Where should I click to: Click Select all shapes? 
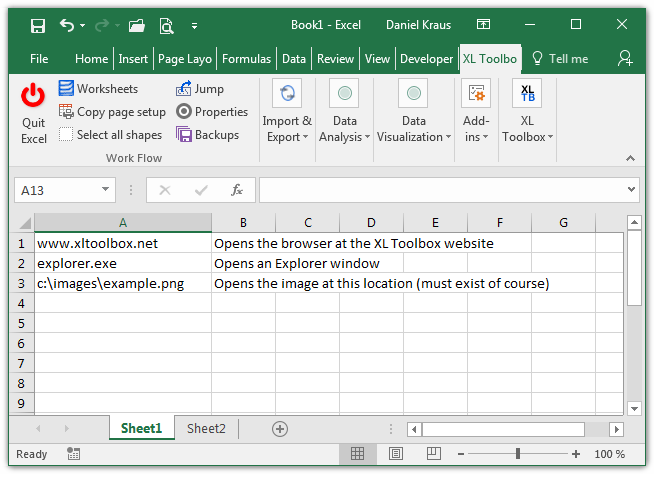click(110, 135)
